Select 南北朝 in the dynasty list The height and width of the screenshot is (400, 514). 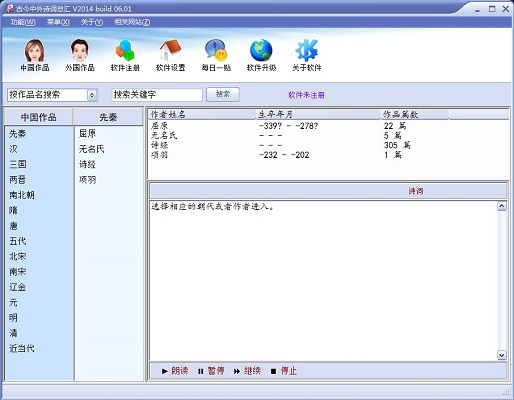[22, 195]
